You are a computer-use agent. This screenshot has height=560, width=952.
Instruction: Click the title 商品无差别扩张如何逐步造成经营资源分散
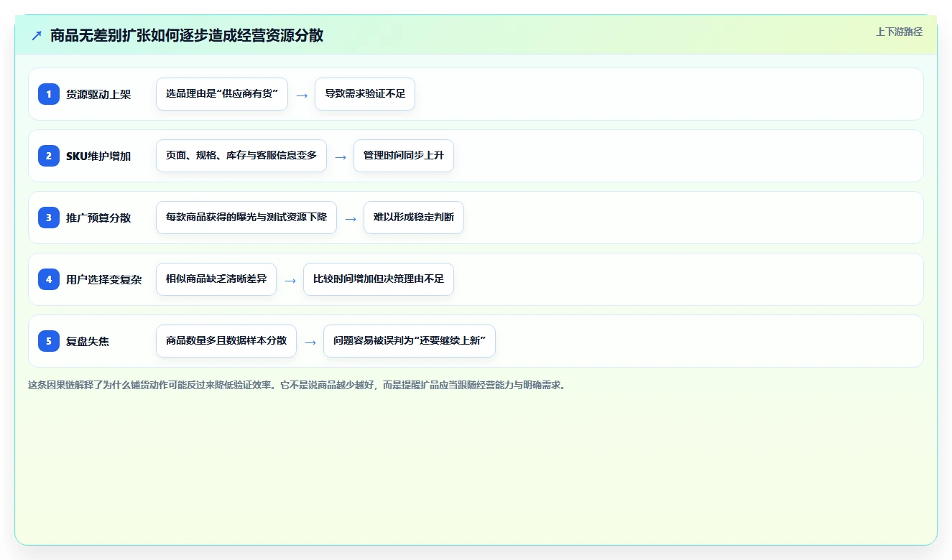point(187,35)
